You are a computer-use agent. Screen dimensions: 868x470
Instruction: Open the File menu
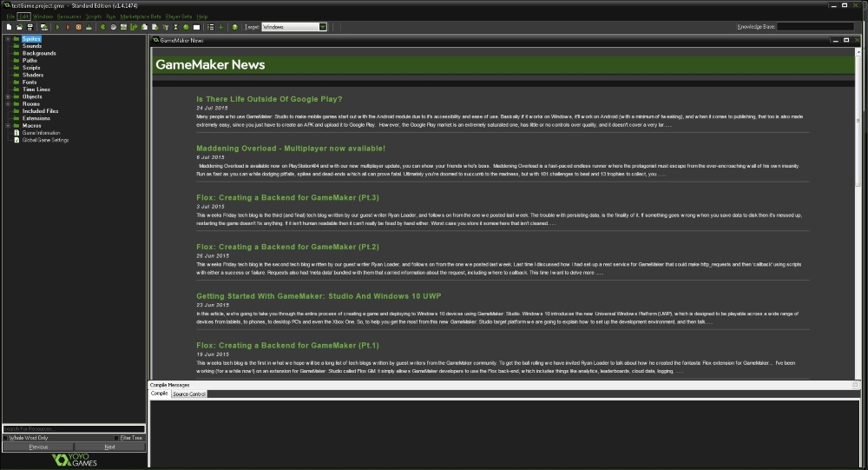click(x=10, y=17)
